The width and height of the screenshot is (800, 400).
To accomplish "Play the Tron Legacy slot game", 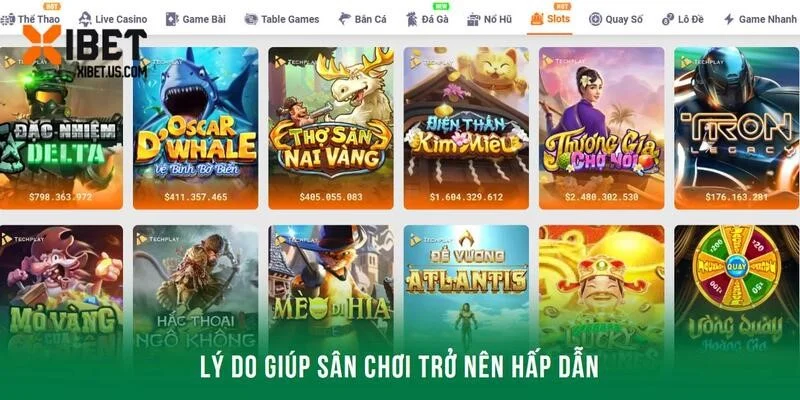I will click(x=737, y=128).
